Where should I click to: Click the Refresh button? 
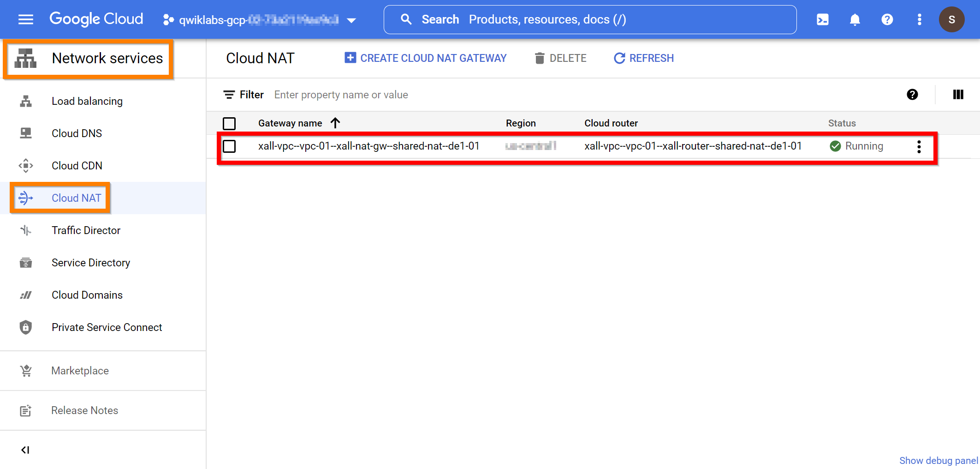pos(644,58)
